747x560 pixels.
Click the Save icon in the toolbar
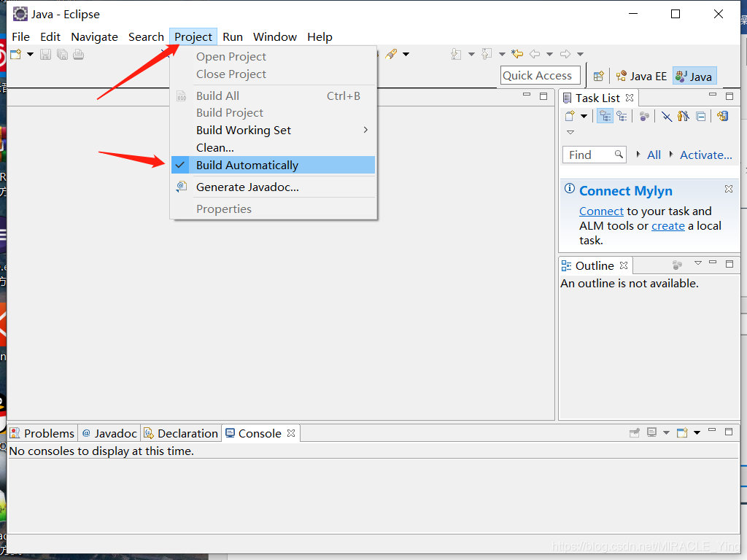click(x=45, y=54)
